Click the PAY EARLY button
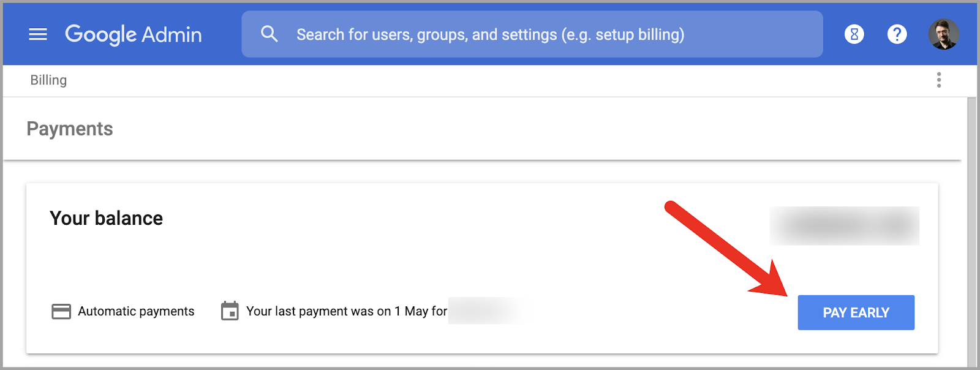Image resolution: width=980 pixels, height=370 pixels. [x=856, y=312]
